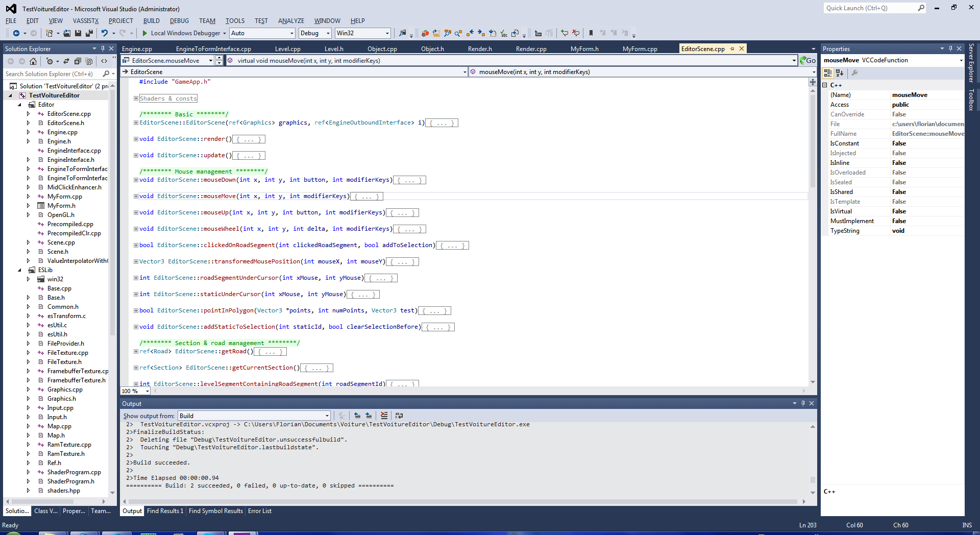Start the Local Windows Debugger
Viewport: 980px width, 535px height.
point(181,33)
